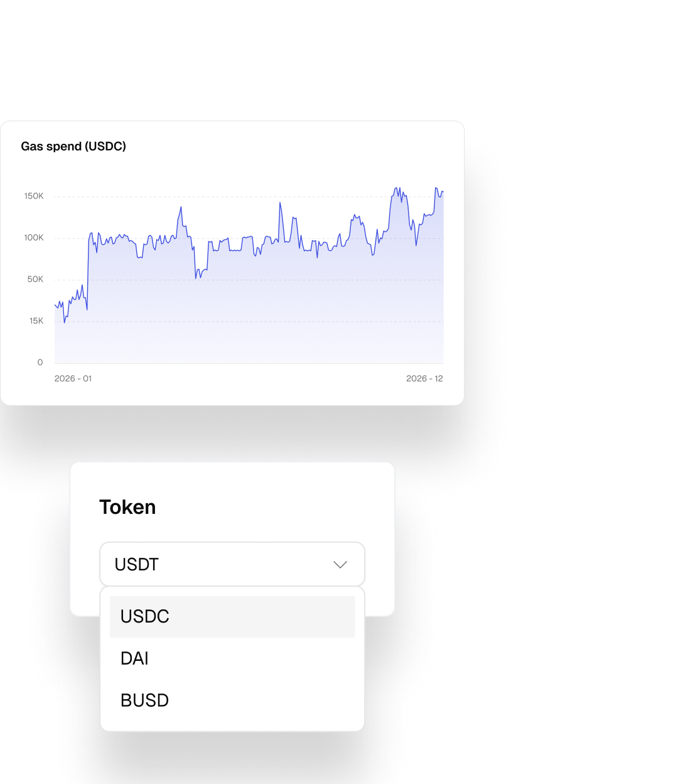Click the 50K y-axis label
This screenshot has width=683, height=784.
point(35,279)
